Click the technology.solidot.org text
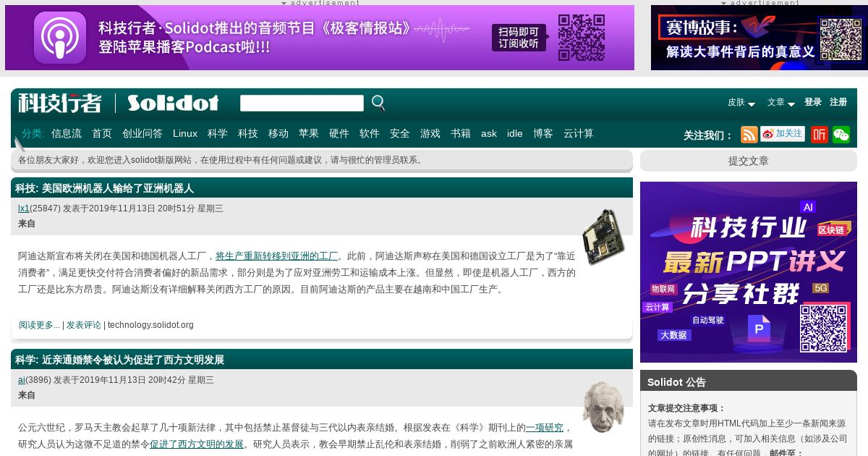This screenshot has height=456, width=868. [x=150, y=325]
